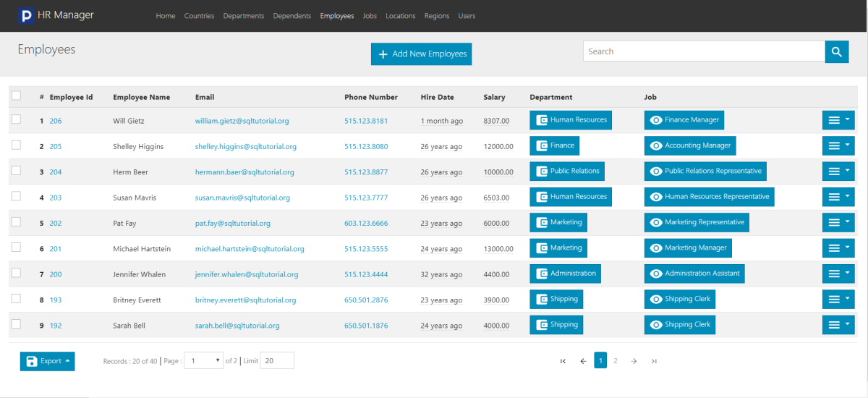The height and width of the screenshot is (398, 868).
Task: Click wallet icon on Public Relations department
Action: point(542,172)
